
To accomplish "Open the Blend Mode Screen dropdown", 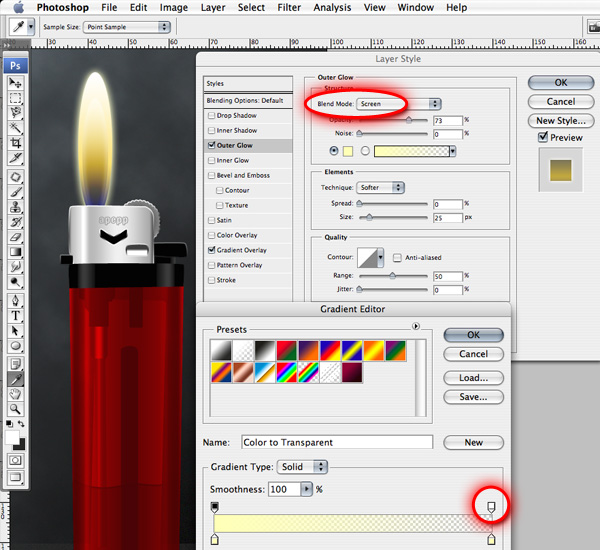I will point(398,104).
